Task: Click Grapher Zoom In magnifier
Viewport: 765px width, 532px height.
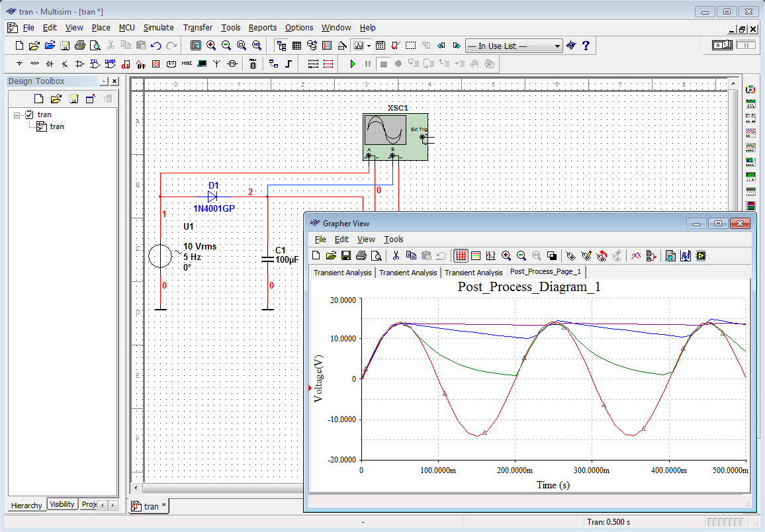Action: click(506, 256)
